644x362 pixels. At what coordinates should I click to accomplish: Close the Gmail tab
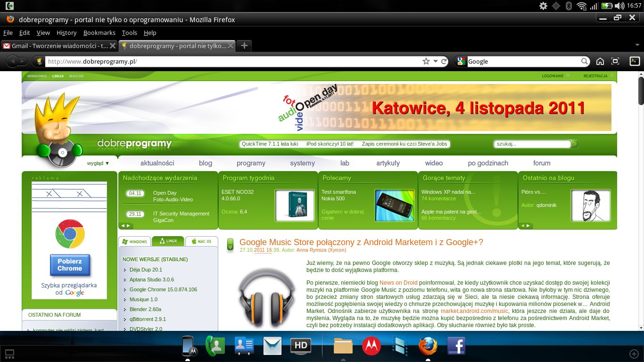(113, 46)
